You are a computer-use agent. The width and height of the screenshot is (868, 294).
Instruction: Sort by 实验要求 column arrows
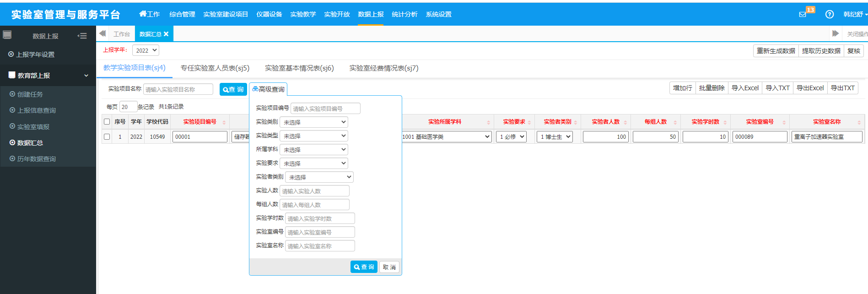click(529, 122)
